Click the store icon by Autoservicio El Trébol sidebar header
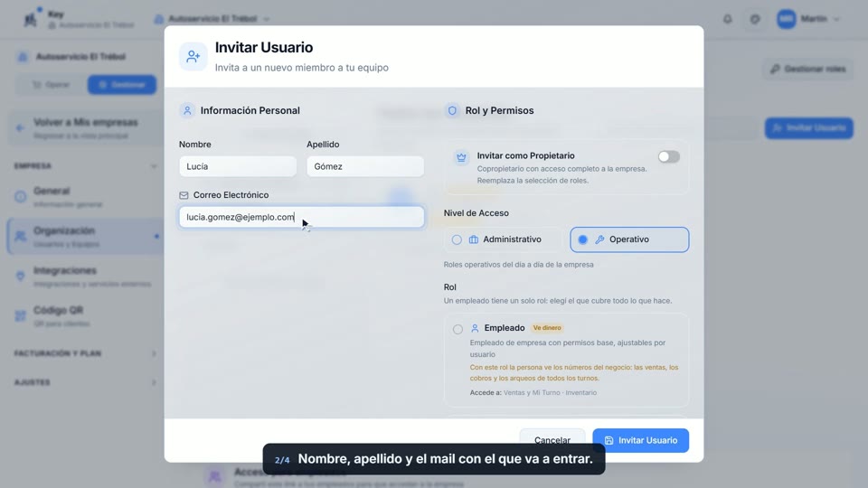868x488 pixels. point(23,57)
